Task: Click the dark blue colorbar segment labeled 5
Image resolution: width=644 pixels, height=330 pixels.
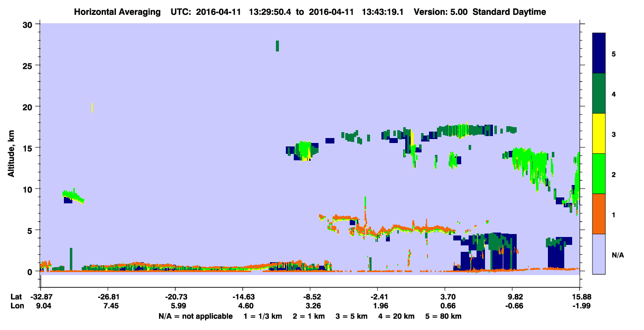Action: 599,53
